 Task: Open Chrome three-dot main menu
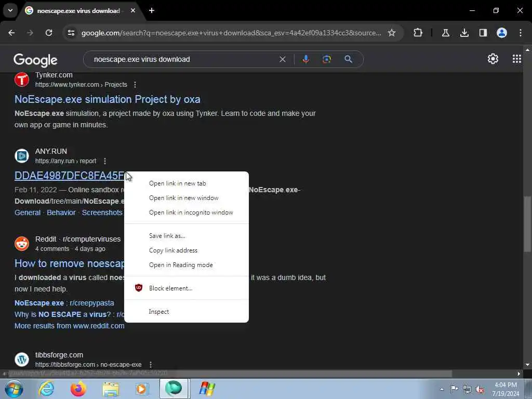point(521,33)
